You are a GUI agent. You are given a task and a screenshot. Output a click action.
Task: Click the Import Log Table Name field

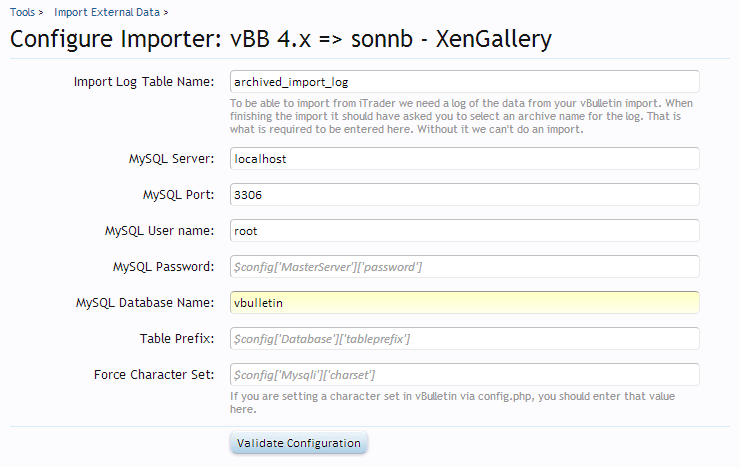(x=463, y=82)
